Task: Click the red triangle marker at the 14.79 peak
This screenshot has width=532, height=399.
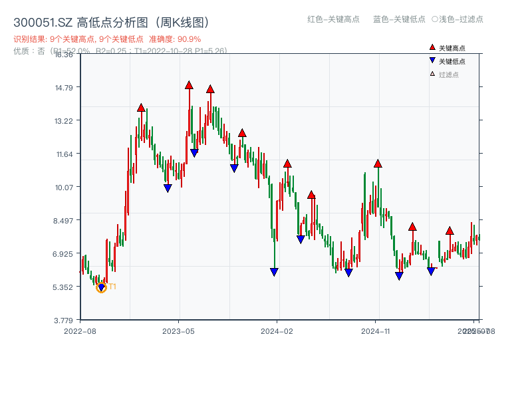Action: pyautogui.click(x=190, y=85)
